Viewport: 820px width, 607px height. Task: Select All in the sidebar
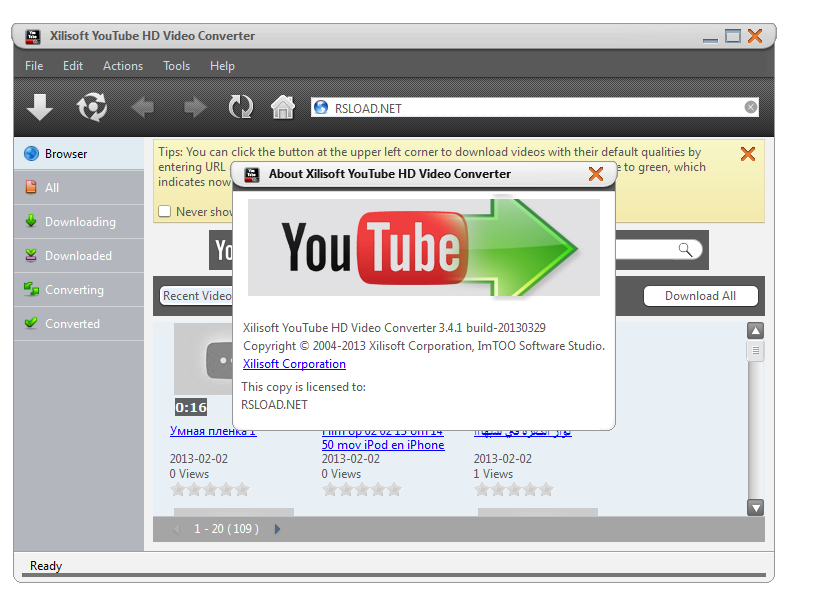(x=79, y=188)
